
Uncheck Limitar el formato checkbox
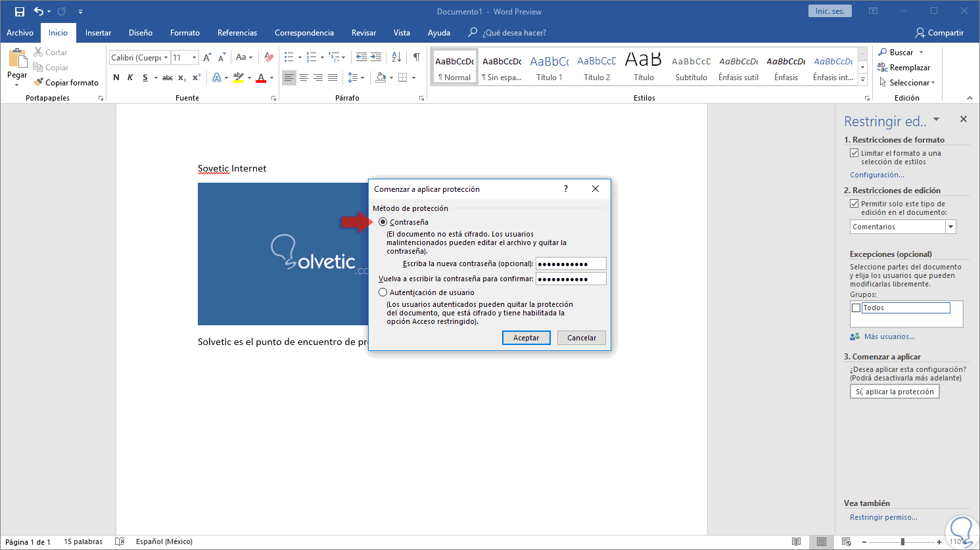[854, 153]
